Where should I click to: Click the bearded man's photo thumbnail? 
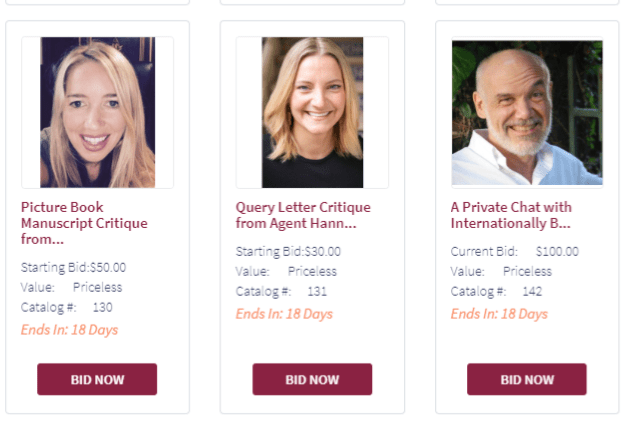click(x=527, y=112)
